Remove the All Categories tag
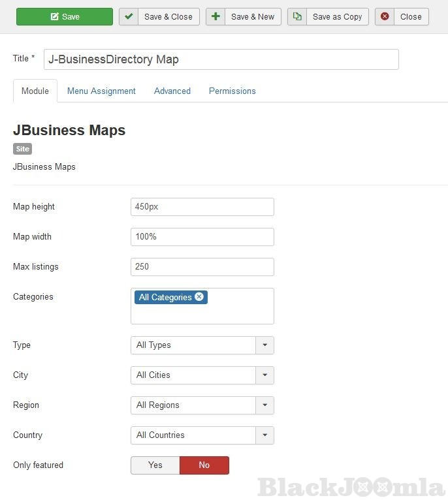This screenshot has height=500, width=448. click(199, 297)
